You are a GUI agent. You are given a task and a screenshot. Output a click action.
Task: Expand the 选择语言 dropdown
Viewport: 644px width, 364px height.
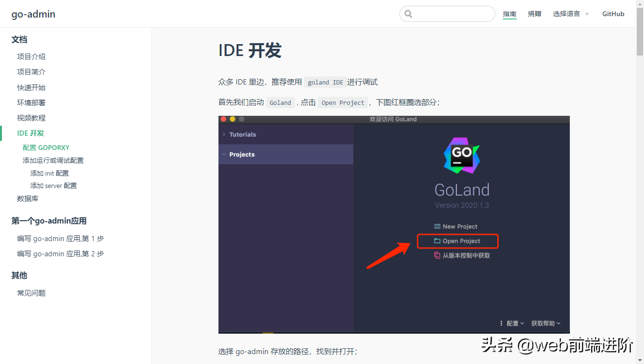tap(571, 14)
